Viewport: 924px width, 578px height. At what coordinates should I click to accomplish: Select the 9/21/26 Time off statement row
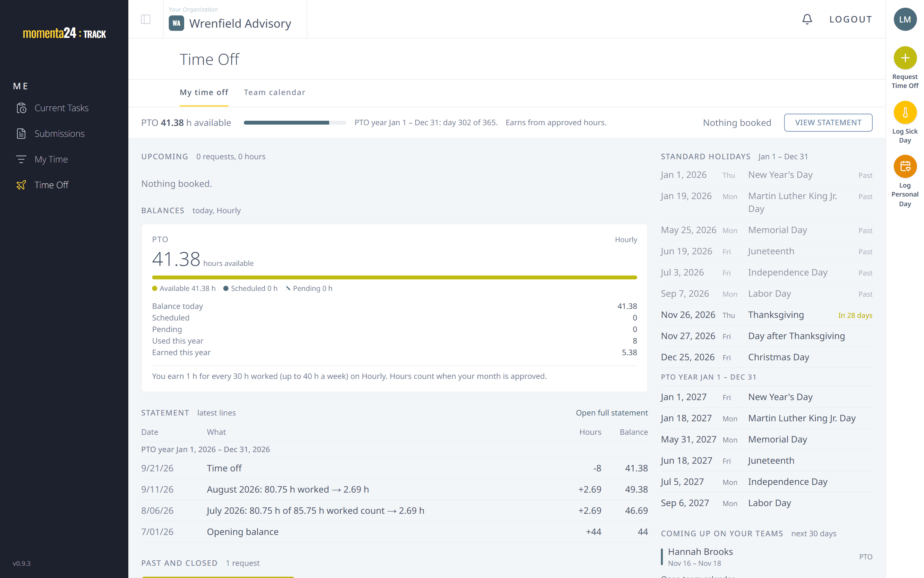[394, 468]
